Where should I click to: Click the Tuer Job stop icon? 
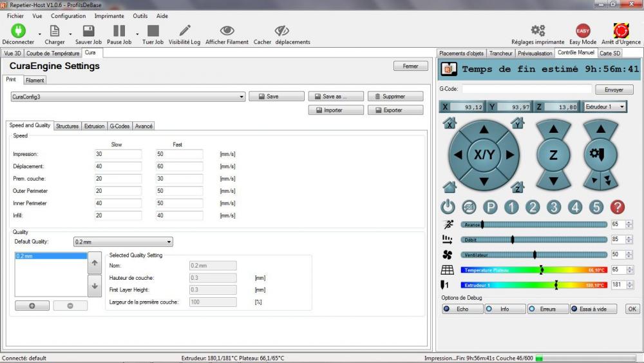coord(153,31)
